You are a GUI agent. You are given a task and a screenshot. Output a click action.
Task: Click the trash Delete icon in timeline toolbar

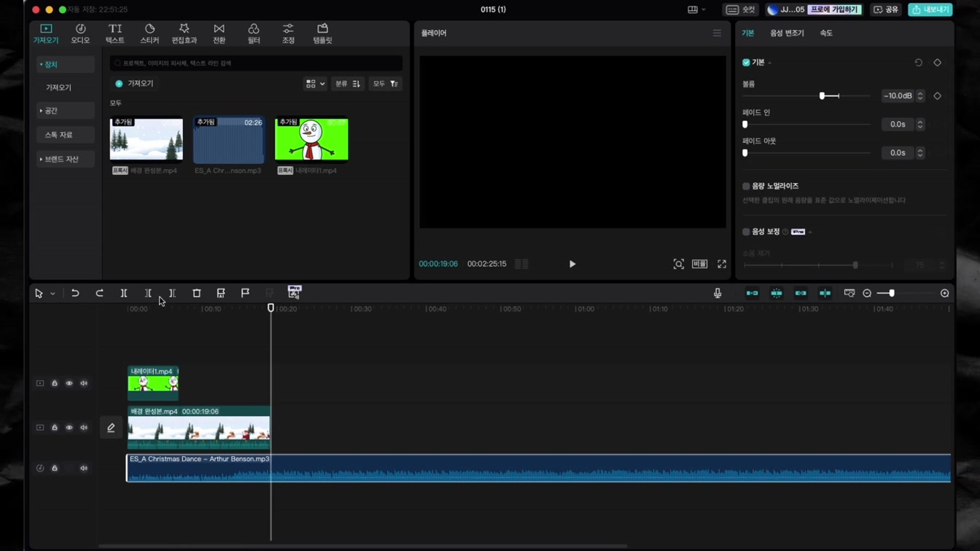(x=196, y=293)
